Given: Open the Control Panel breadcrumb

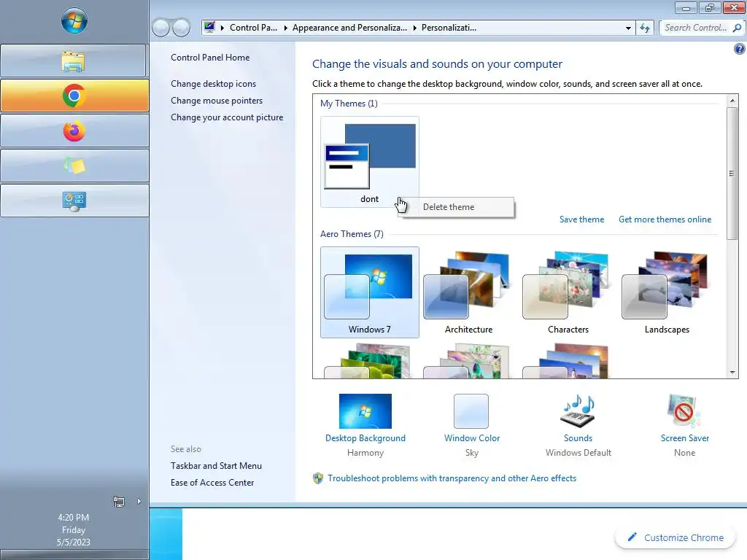Looking at the screenshot, I should click(253, 28).
